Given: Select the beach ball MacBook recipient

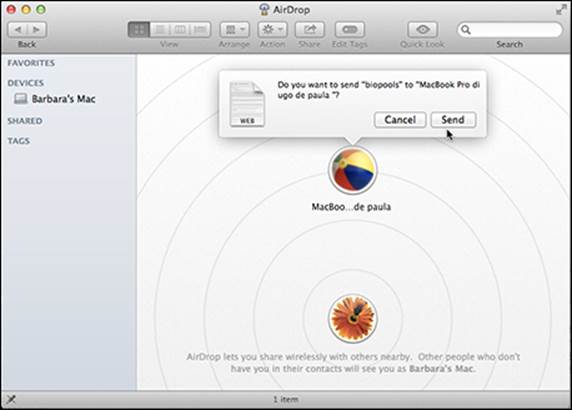Looking at the screenshot, I should (x=352, y=170).
